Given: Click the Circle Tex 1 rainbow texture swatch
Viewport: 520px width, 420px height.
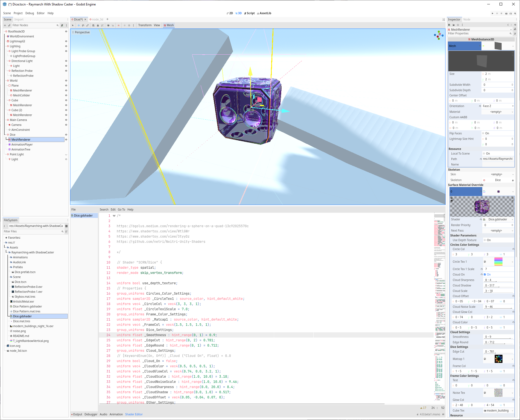Looking at the screenshot, I should pyautogui.click(x=498, y=262).
